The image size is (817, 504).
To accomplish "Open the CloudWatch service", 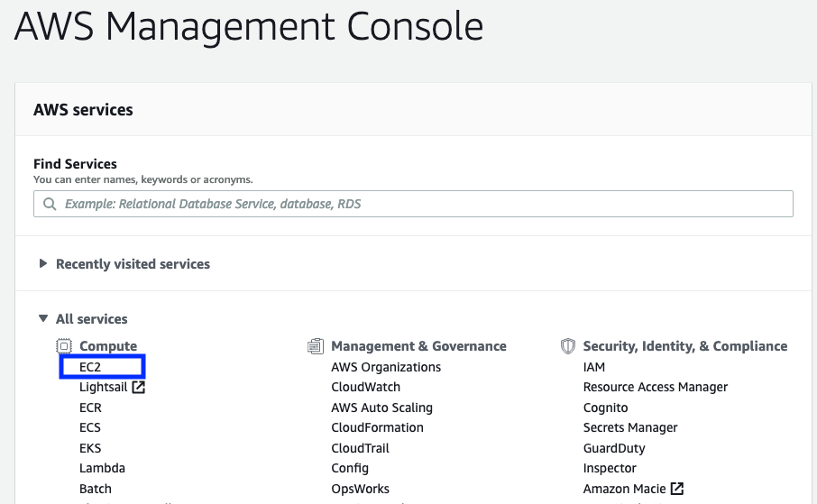I will pyautogui.click(x=366, y=388).
